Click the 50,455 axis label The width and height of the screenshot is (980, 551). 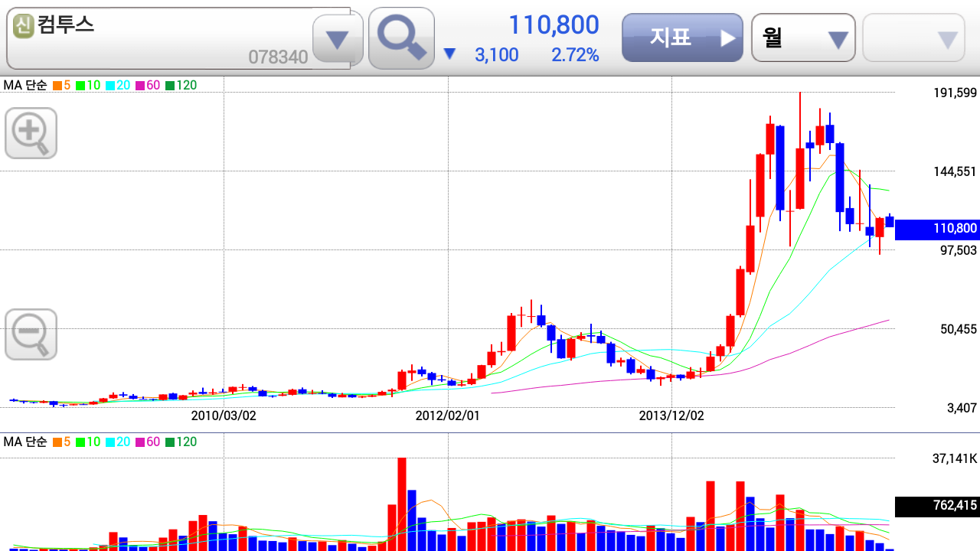(959, 330)
